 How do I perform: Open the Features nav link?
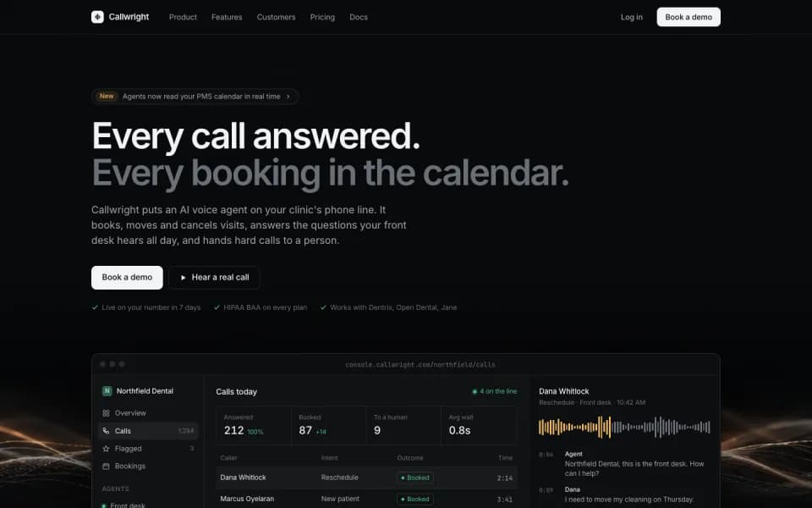pyautogui.click(x=227, y=17)
